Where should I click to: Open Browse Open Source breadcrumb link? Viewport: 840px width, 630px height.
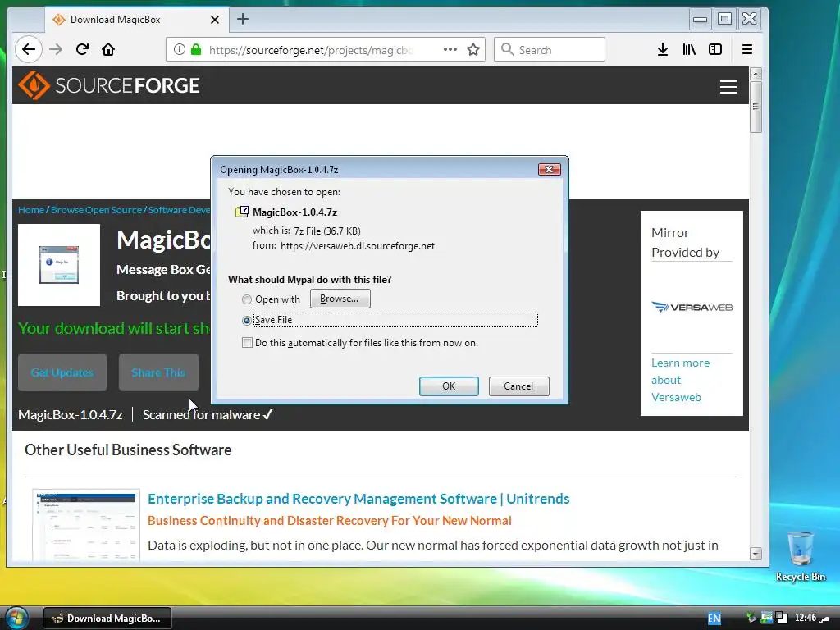[x=97, y=210]
